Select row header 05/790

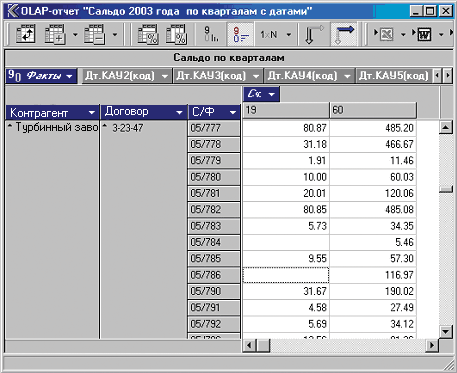[x=214, y=291]
